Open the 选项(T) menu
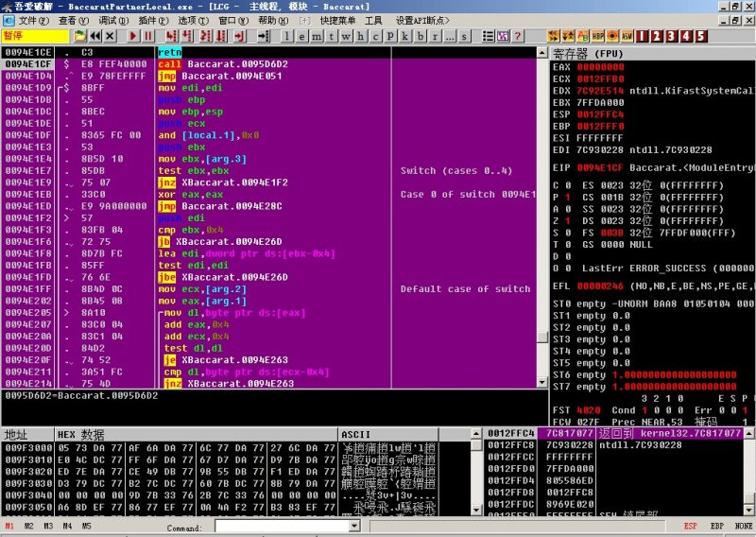The height and width of the screenshot is (537, 756). (194, 20)
